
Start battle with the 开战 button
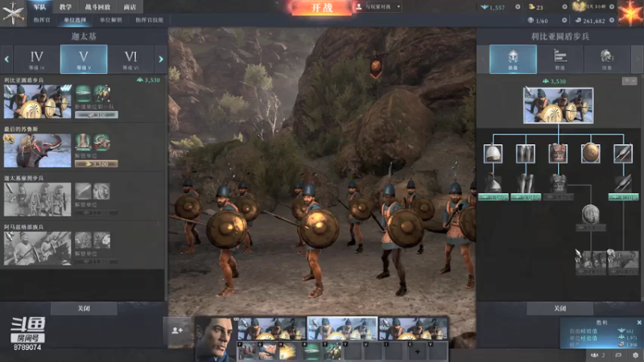[321, 8]
